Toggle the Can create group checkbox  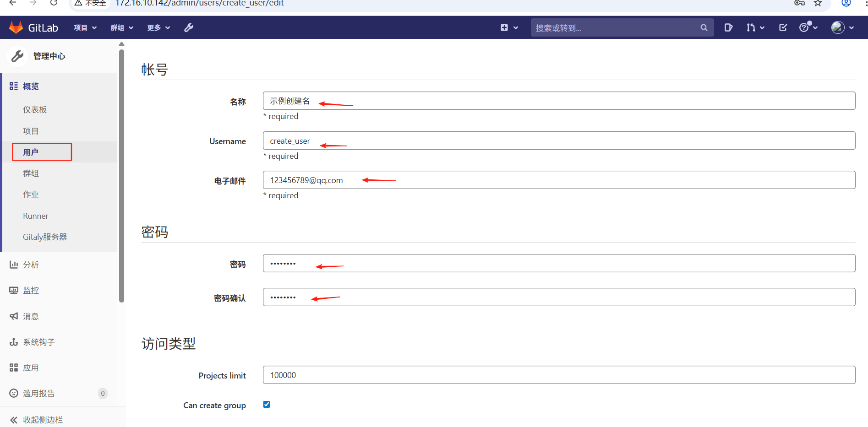(267, 404)
